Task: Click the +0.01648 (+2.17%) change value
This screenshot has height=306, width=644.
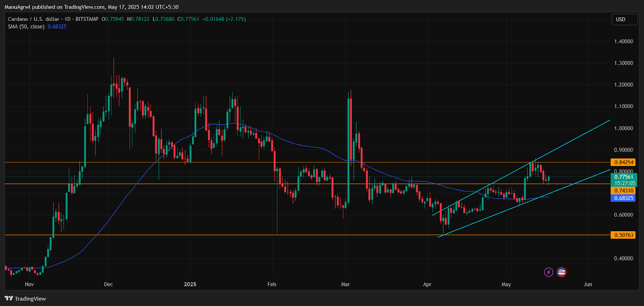Action: pyautogui.click(x=224, y=19)
